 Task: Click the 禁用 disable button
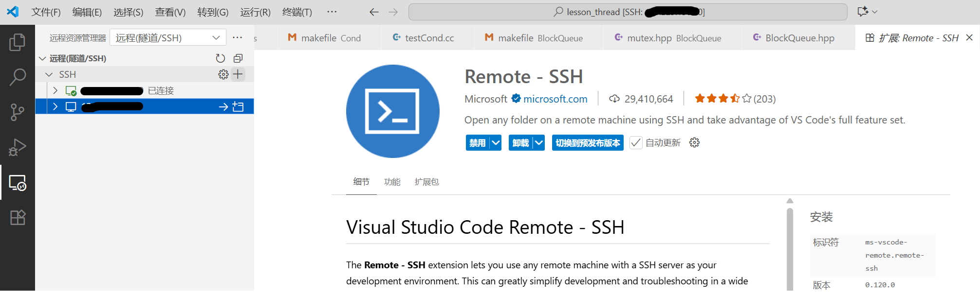[x=478, y=143]
